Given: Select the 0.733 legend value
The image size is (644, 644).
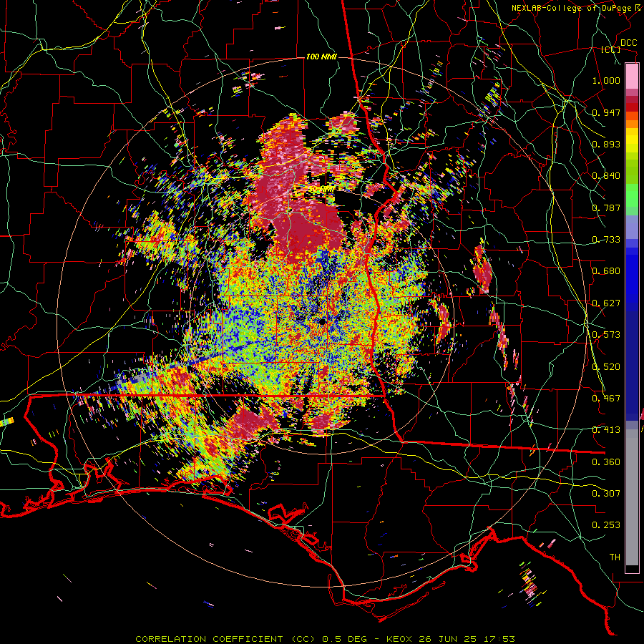Looking at the screenshot, I should click(606, 240).
